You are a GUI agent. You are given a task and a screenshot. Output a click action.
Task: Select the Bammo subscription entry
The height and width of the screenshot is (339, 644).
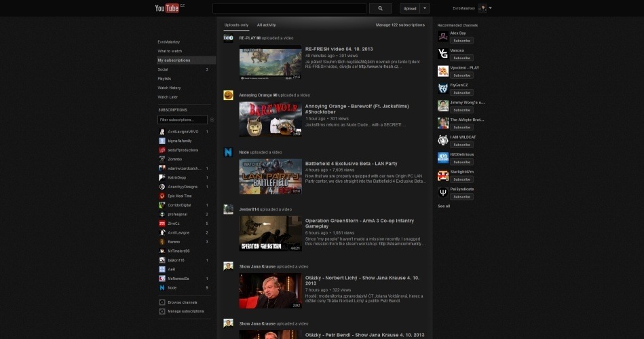pyautogui.click(x=184, y=242)
